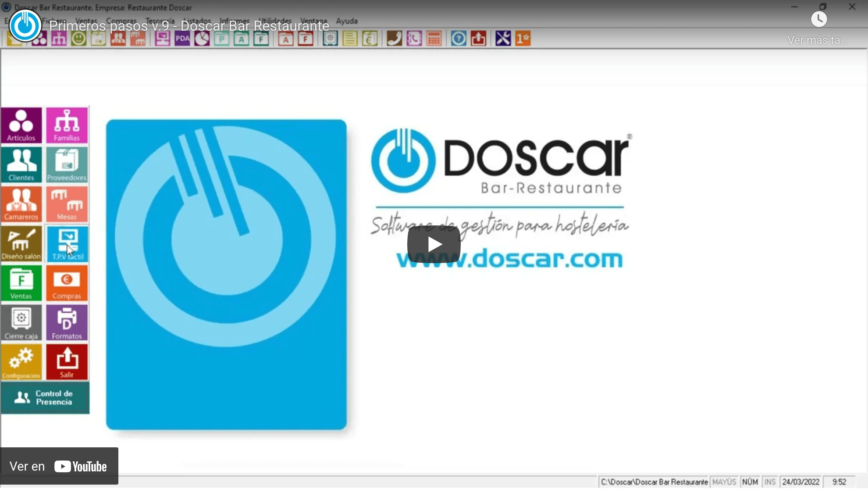This screenshot has height=489, width=868.
Task: Open the Familias tile
Action: [67, 125]
